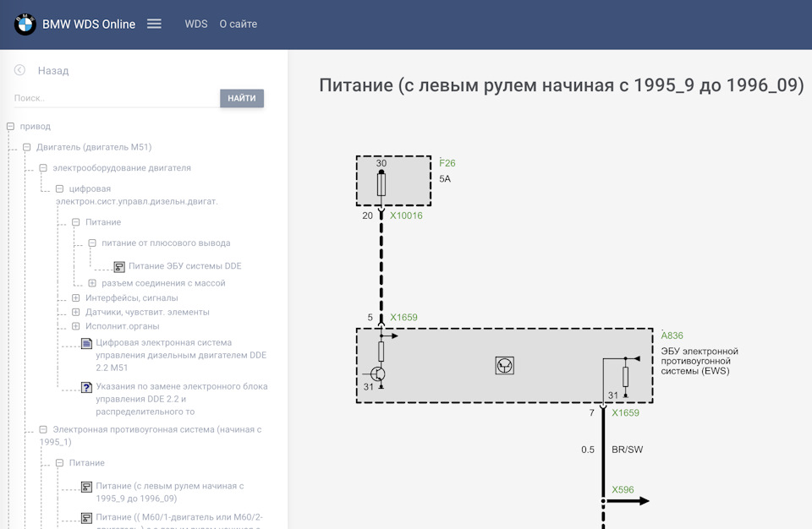Collapse the Питание node under противоугонная система

point(59,463)
